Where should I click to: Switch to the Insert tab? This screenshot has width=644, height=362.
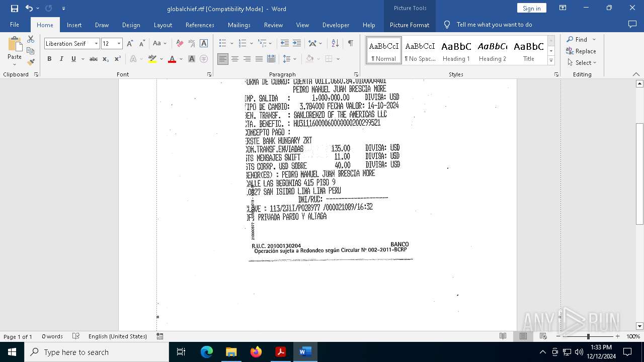(x=74, y=25)
